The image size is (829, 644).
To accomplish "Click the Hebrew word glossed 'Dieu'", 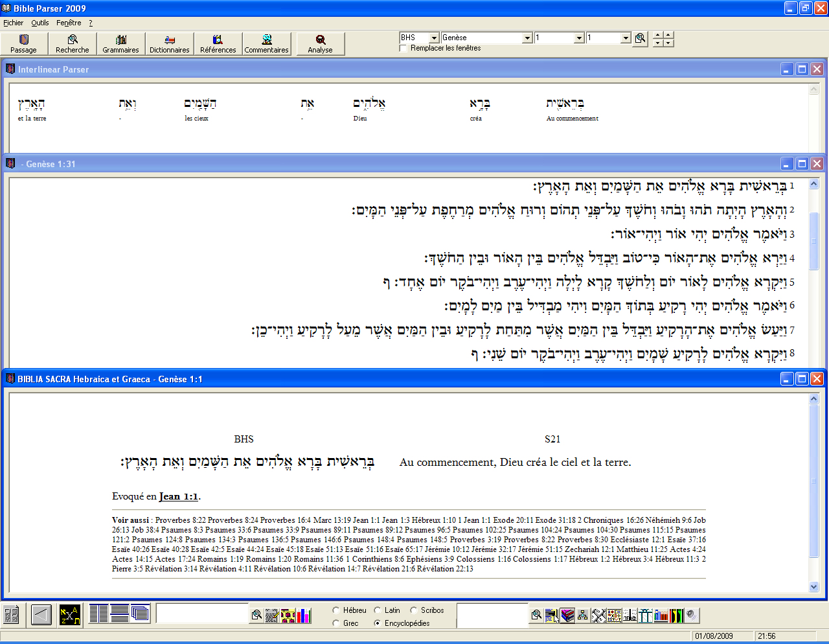I will 369,103.
